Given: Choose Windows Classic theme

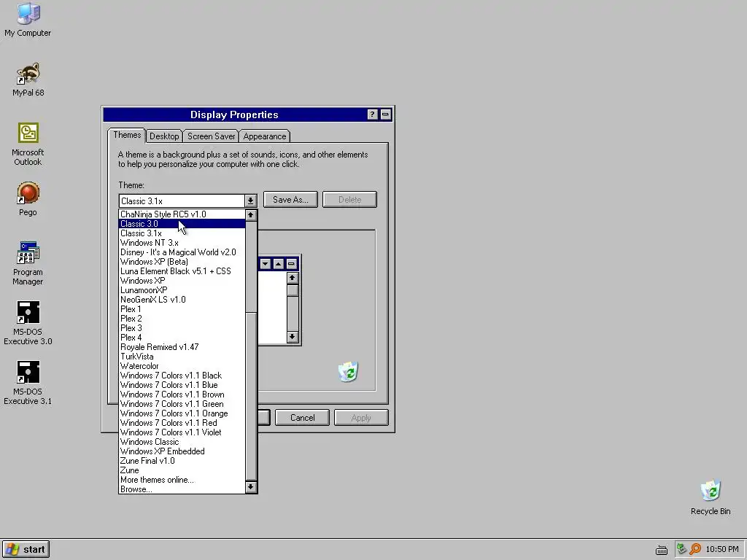Looking at the screenshot, I should (182, 442).
